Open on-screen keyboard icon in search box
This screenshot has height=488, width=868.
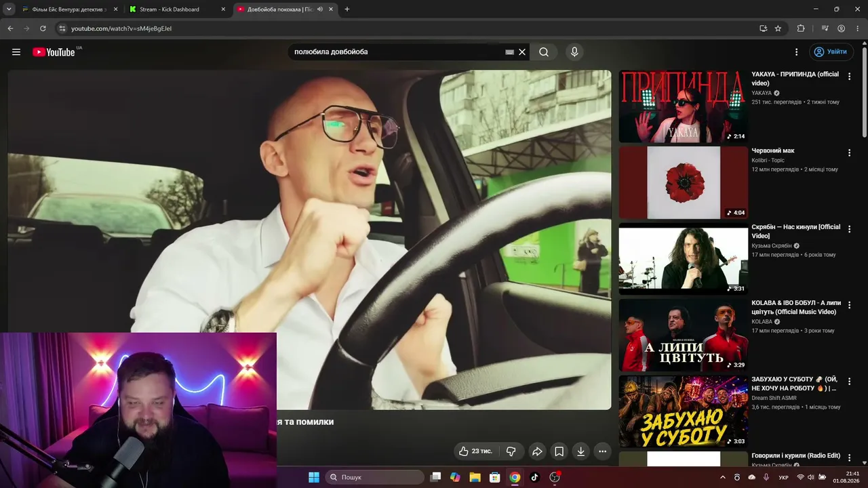tap(510, 52)
